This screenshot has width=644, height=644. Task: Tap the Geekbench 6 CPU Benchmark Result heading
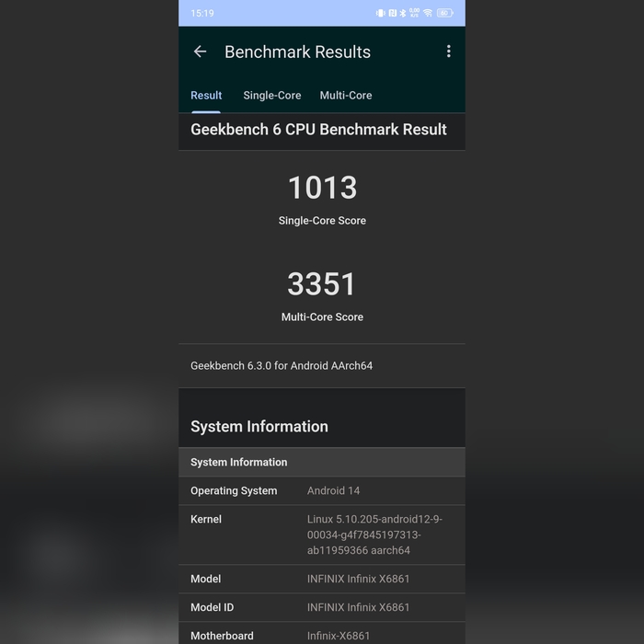(x=318, y=130)
